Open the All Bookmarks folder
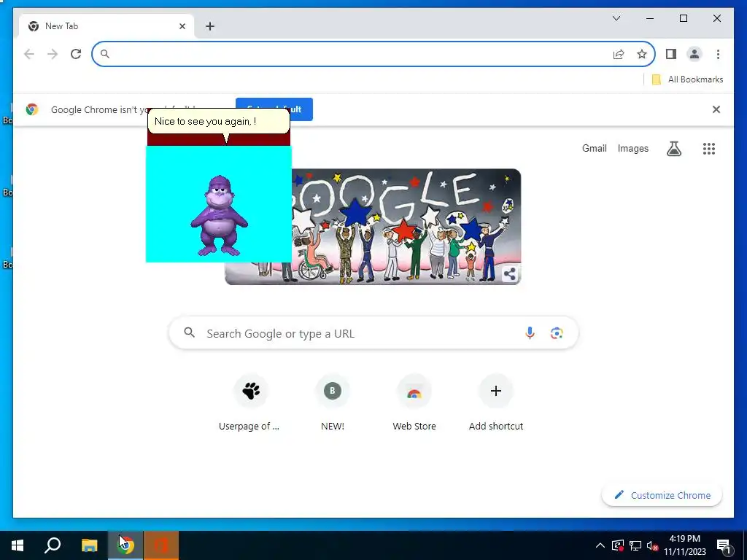This screenshot has height=560, width=747. 687,79
